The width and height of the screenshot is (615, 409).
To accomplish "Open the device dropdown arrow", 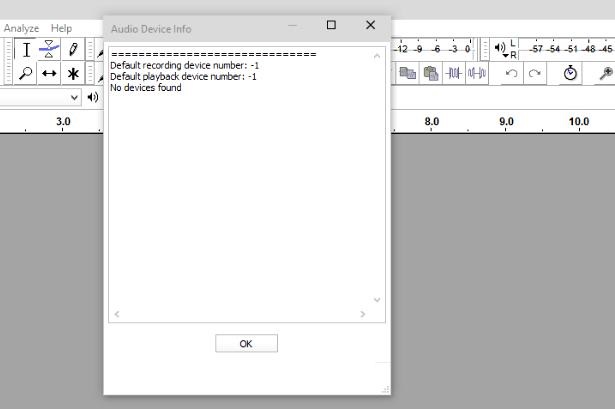I will [74, 97].
